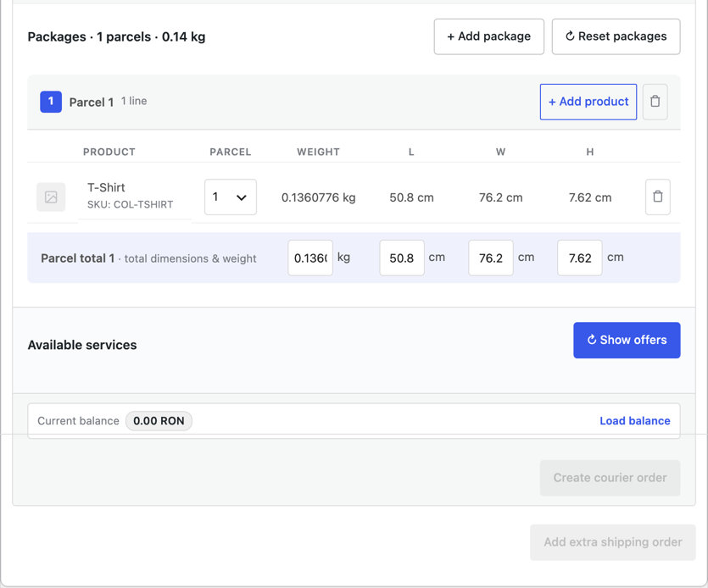Image resolution: width=708 pixels, height=588 pixels.
Task: Click the PARCEL column header
Action: pos(231,152)
